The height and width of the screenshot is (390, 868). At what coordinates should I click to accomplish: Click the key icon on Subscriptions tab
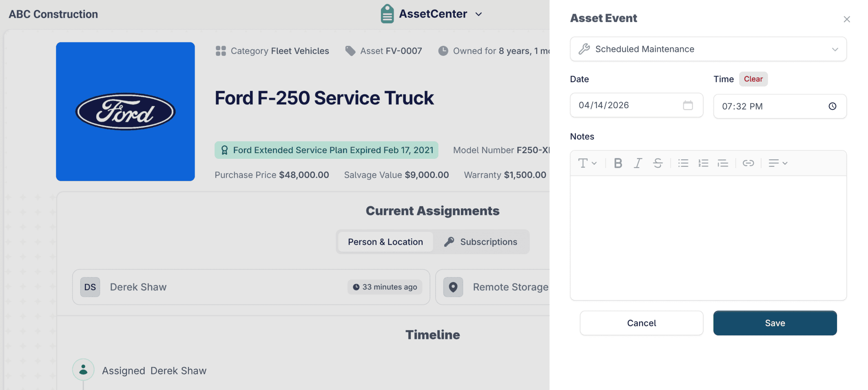(449, 242)
